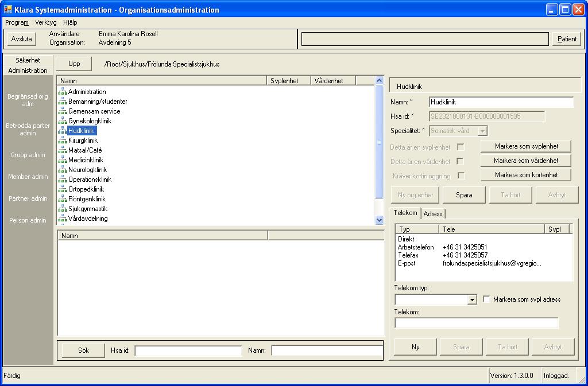The image size is (588, 386).
Task: Select the Administration section tab
Action: tap(28, 71)
